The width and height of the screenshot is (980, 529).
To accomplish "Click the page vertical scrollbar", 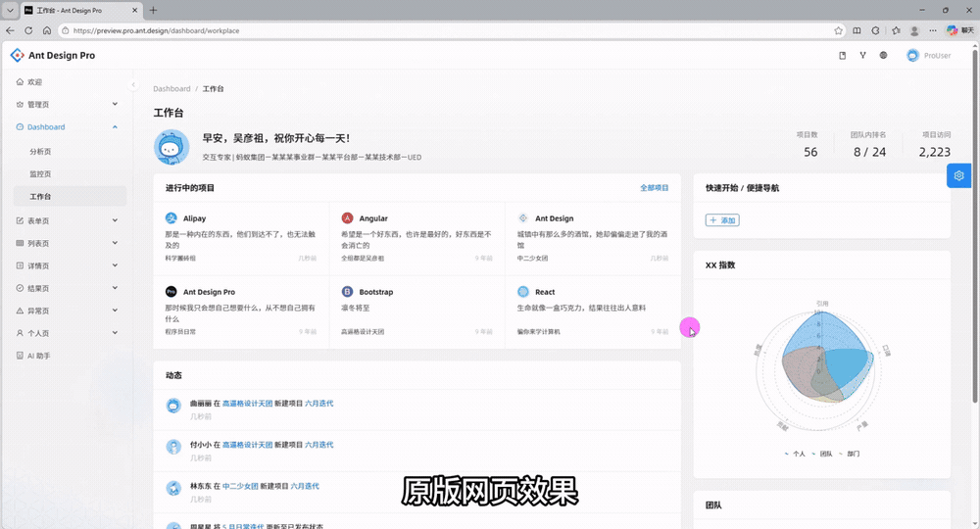I will [x=975, y=225].
